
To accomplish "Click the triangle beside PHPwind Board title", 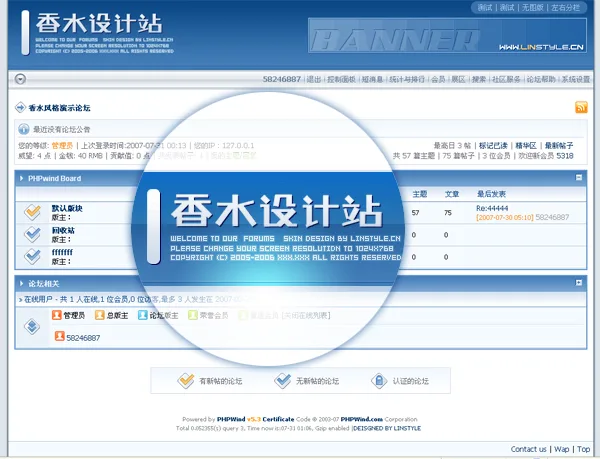I will pos(21,178).
